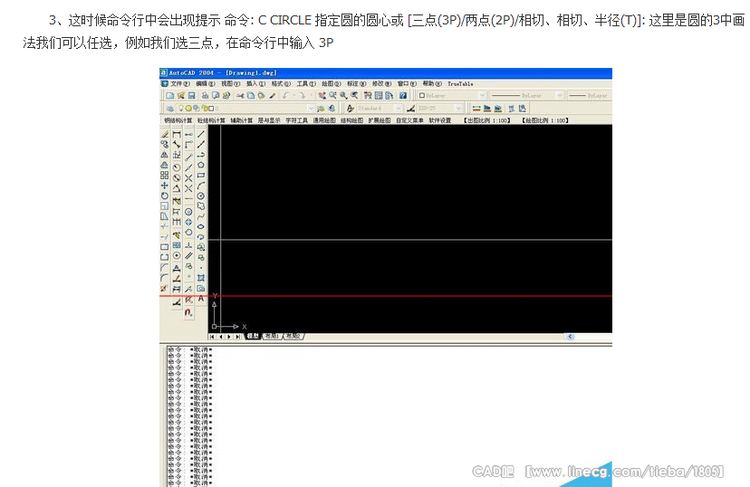The width and height of the screenshot is (750, 487).
Task: Open the TrueTable menu
Action: coord(461,84)
